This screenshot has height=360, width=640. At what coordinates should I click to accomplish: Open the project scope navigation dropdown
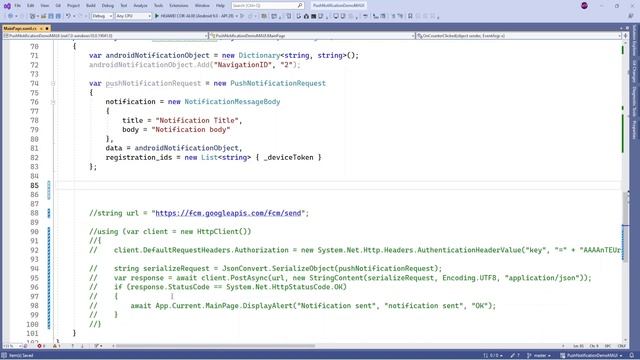105,36
